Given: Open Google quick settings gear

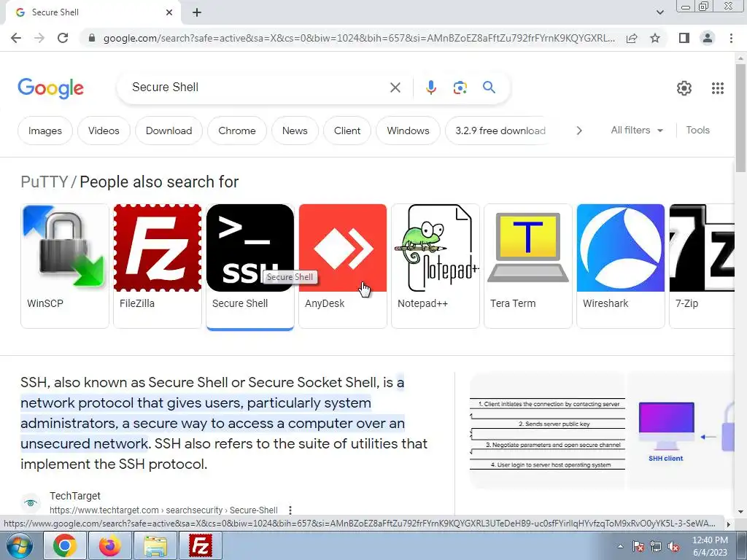Looking at the screenshot, I should pos(684,88).
